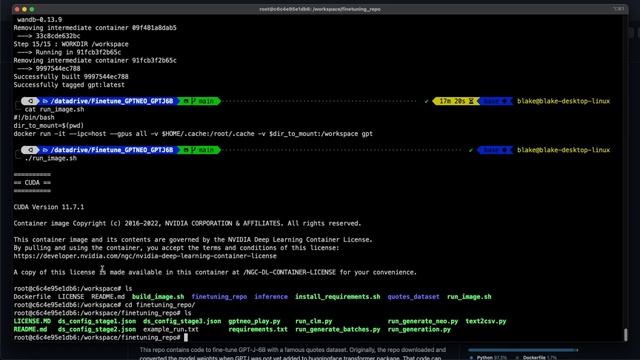Minimize terminal using yellow title bar button
Viewport: 640px width, 360px height.
point(24,9)
